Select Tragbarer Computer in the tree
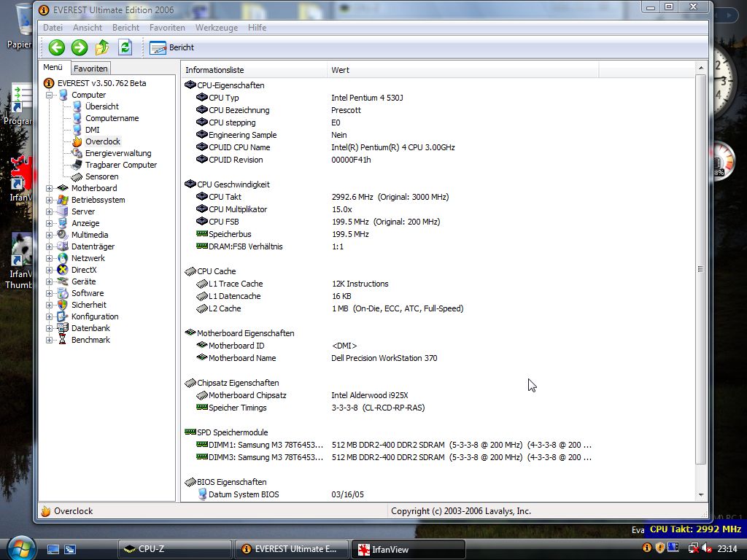The height and width of the screenshot is (560, 747). [x=121, y=165]
